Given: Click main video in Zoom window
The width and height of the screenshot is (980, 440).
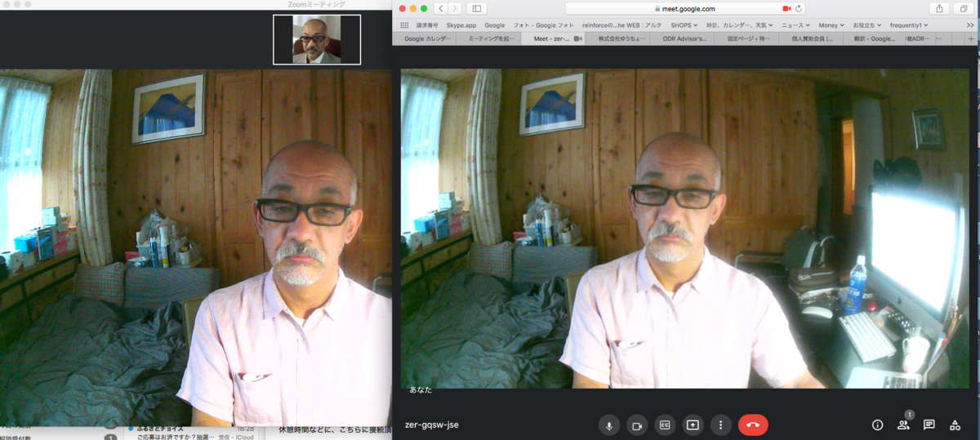Looking at the screenshot, I should point(196,247).
